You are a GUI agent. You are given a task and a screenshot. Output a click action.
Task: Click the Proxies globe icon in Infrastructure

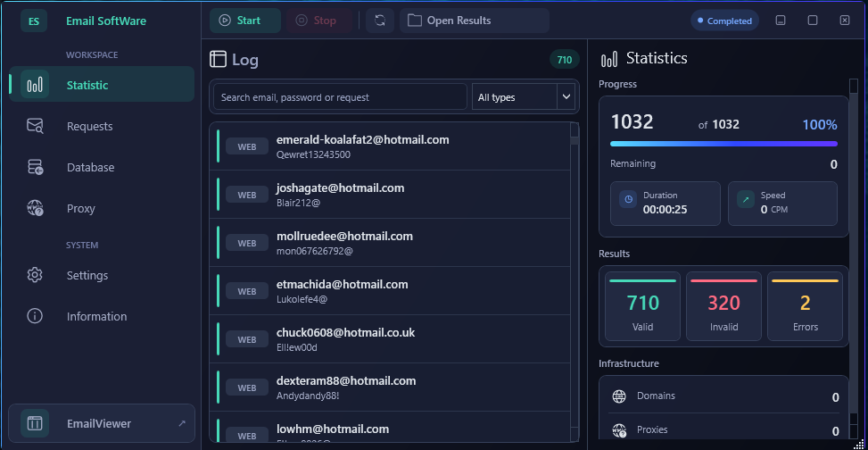point(619,430)
